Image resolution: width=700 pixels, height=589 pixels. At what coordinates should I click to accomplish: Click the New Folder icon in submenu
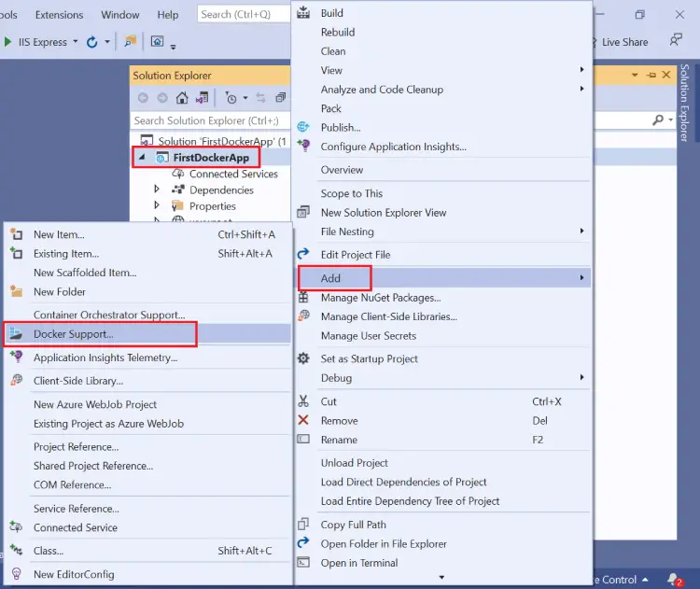17,291
